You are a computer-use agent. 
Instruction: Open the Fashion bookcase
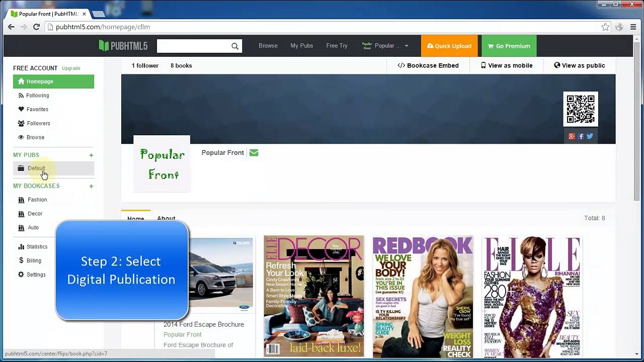(x=37, y=200)
